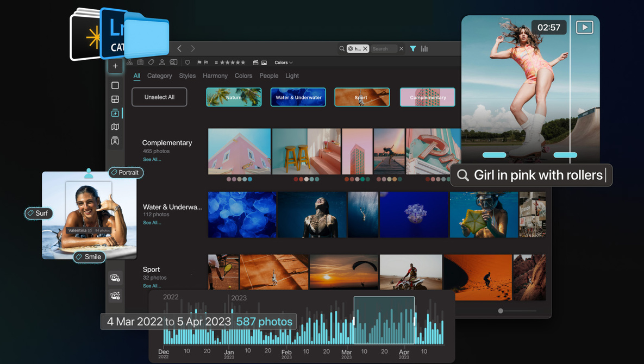
Task: Go back with the left arrow
Action: 179,48
